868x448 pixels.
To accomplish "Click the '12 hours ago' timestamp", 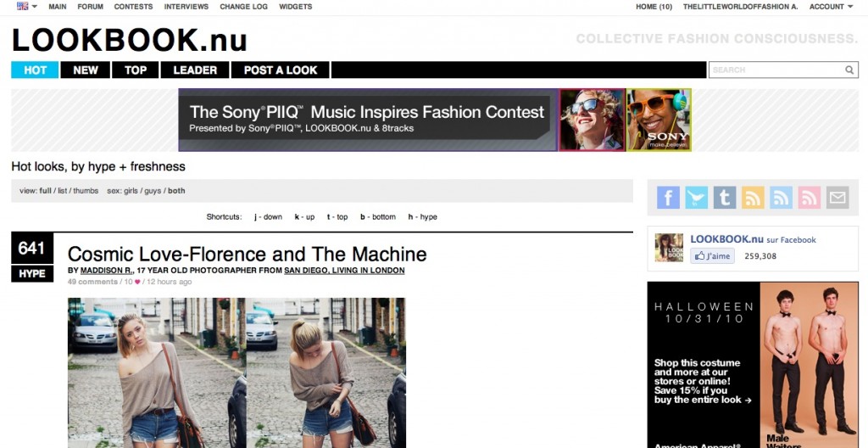I will coord(169,282).
